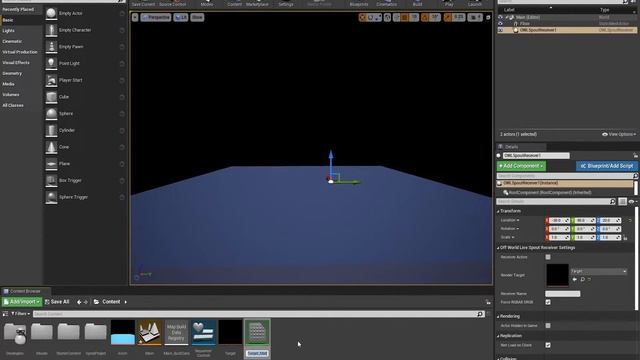This screenshot has height=360, width=640.
Task: Toggle scale snap icon in viewport toolbar
Action: [x=448, y=18]
